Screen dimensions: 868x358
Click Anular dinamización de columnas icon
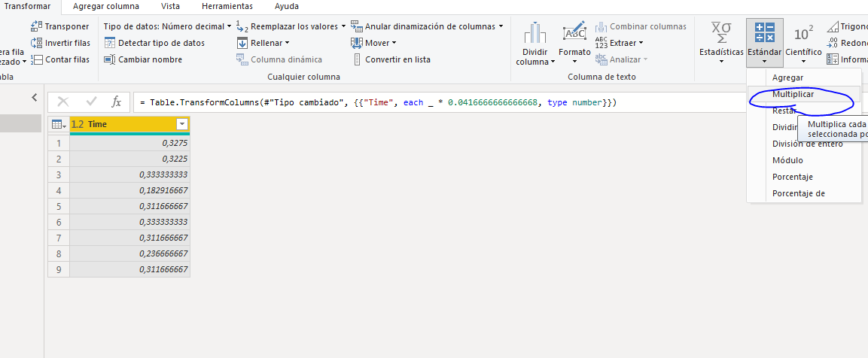[x=356, y=26]
